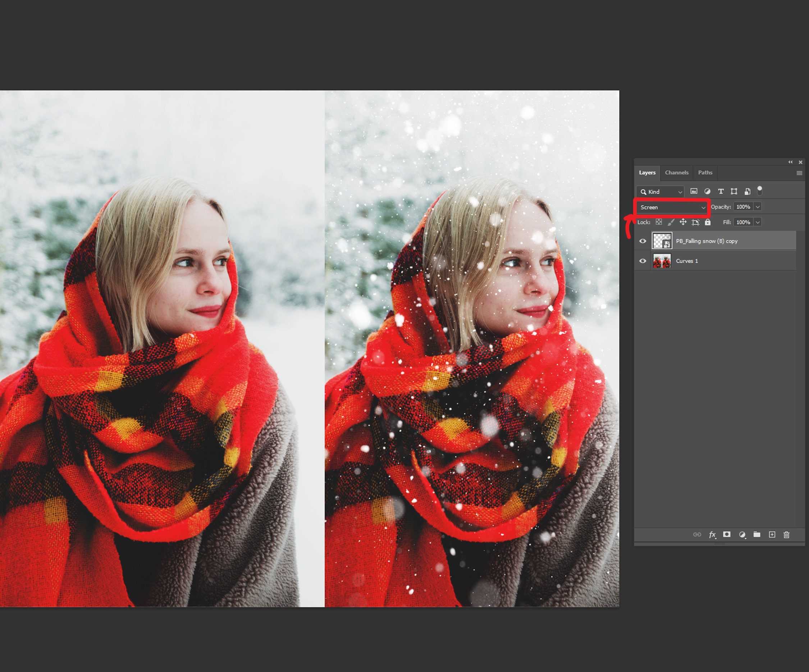
Task: Lock transparent pixels on layer
Action: [x=659, y=222]
